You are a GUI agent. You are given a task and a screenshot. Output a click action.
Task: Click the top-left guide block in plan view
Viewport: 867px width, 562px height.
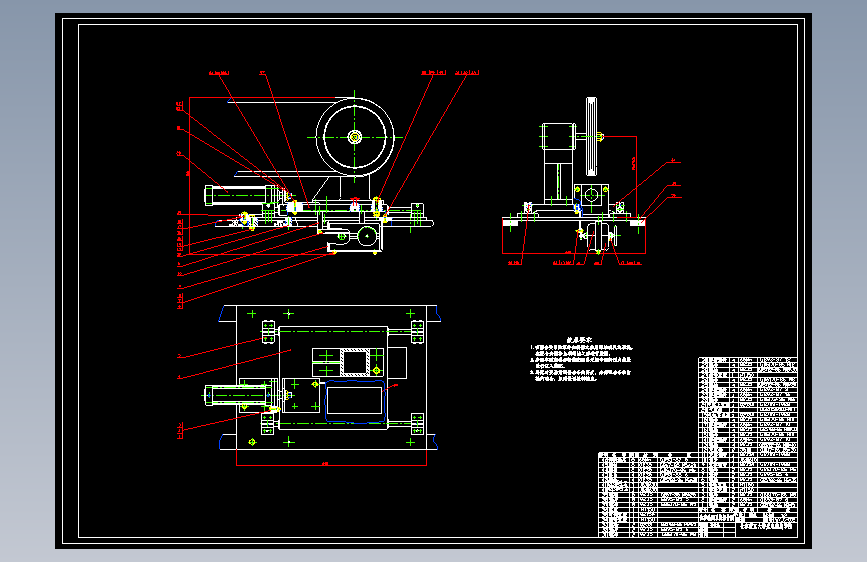268,332
